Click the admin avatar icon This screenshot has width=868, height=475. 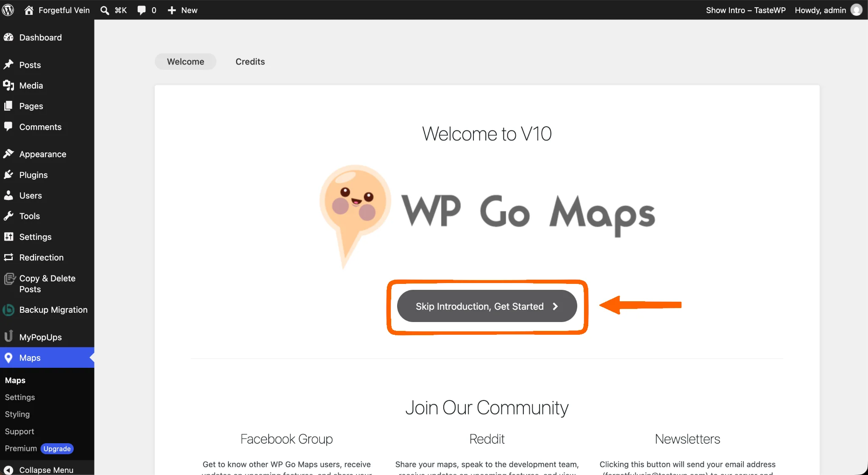[857, 10]
